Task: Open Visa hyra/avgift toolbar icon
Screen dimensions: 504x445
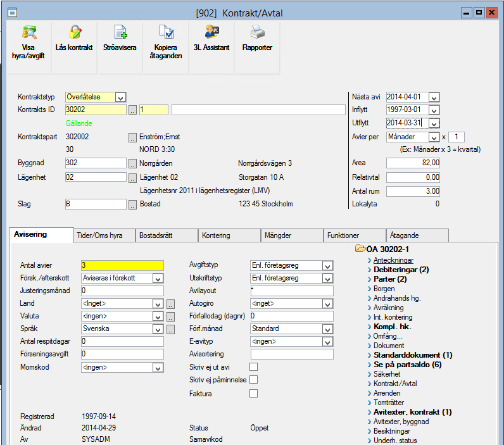Action: (29, 32)
